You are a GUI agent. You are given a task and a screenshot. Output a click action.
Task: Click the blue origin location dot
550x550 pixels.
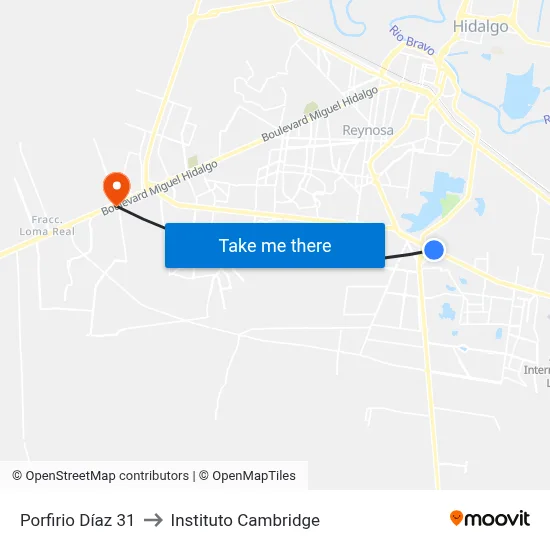(434, 250)
